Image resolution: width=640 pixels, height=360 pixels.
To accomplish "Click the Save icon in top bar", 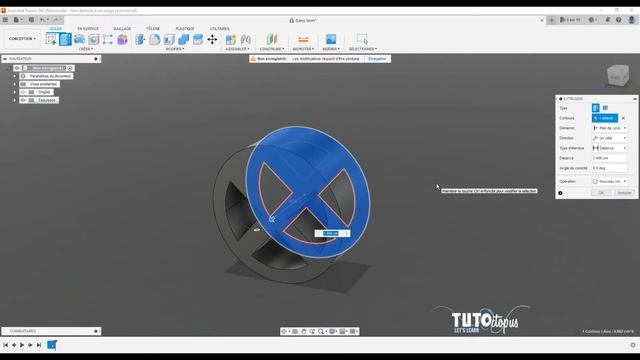I will click(31, 20).
